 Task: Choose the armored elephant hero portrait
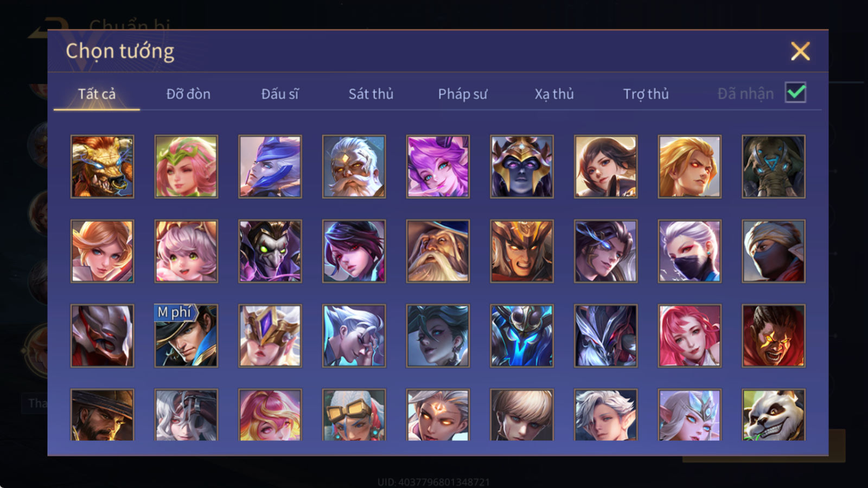(x=774, y=166)
